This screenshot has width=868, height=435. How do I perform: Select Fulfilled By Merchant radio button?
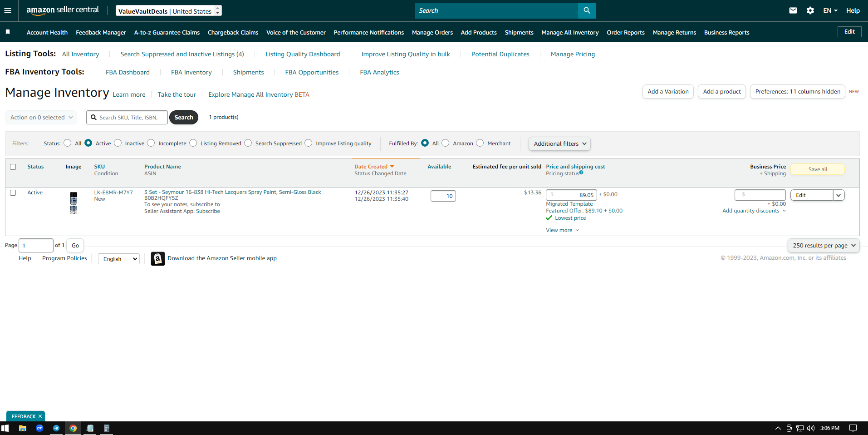pos(480,143)
